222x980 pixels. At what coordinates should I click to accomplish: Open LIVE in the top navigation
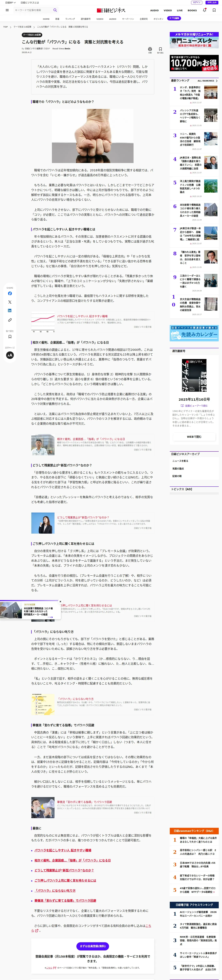click(x=180, y=11)
